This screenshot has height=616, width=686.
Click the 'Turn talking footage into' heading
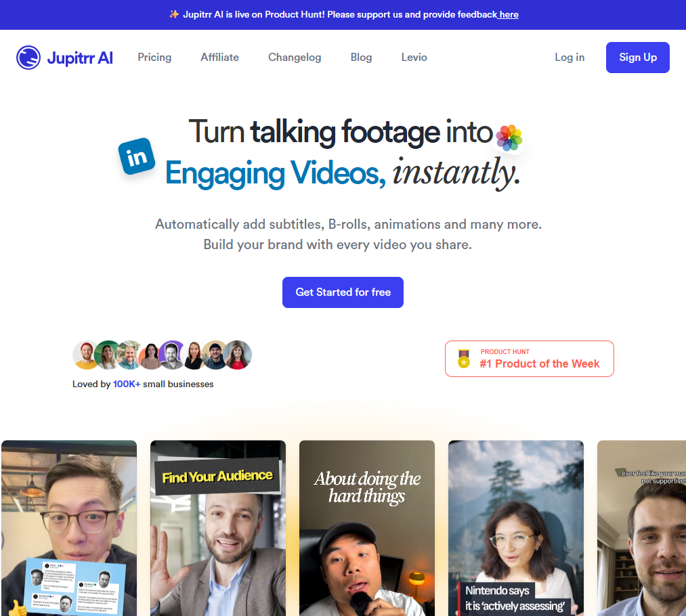coord(341,132)
